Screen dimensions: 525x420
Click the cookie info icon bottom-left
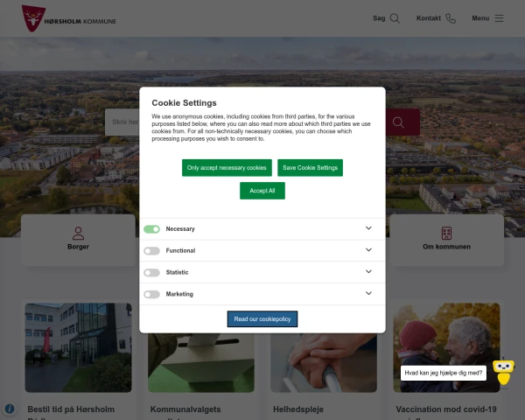click(x=10, y=409)
